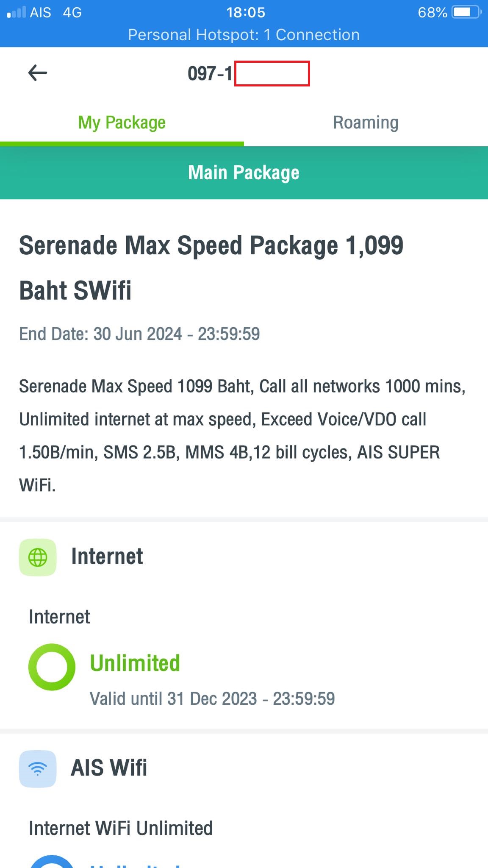Tap the cellular signal bars icon
The image size is (488, 868).
[17, 12]
